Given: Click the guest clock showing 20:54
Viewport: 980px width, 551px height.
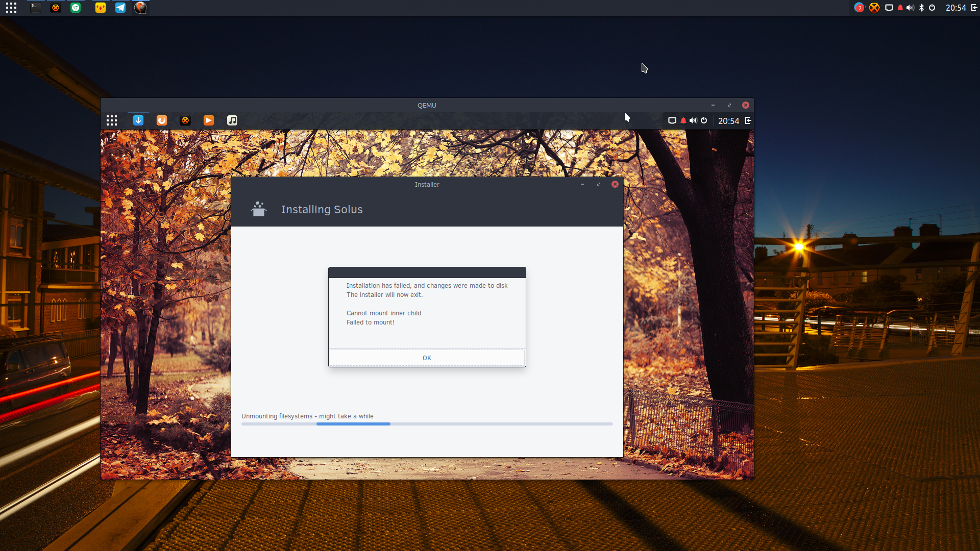Looking at the screenshot, I should (x=728, y=121).
